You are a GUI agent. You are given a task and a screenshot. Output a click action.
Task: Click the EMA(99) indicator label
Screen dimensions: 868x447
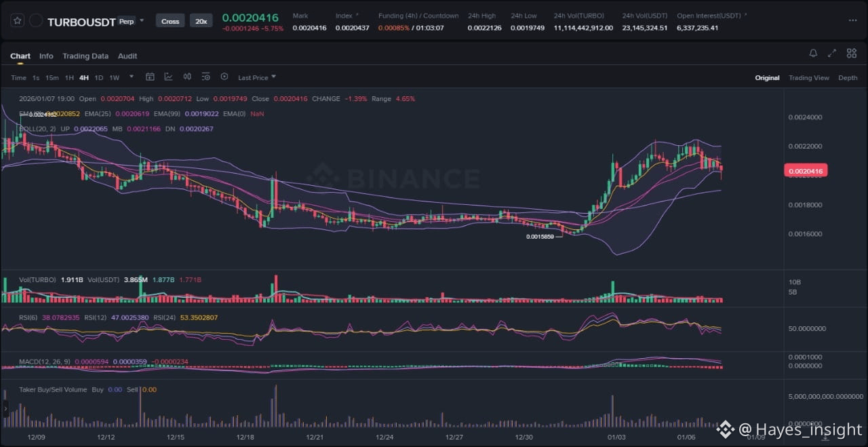[168, 113]
